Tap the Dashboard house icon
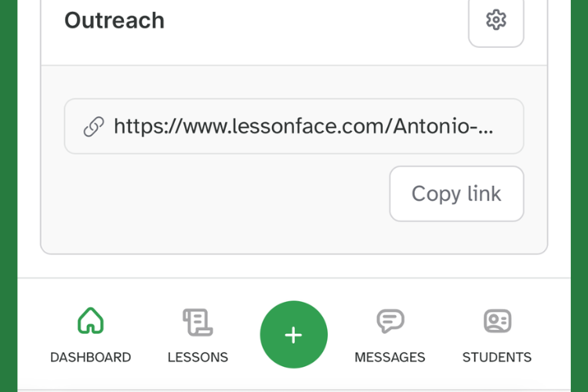The height and width of the screenshot is (392, 588). 90,321
